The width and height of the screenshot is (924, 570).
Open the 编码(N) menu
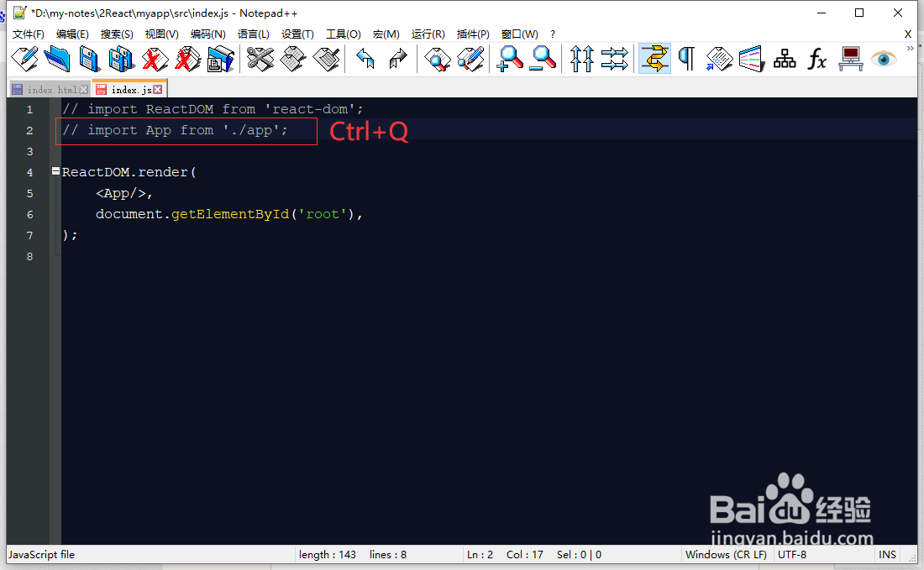point(208,34)
